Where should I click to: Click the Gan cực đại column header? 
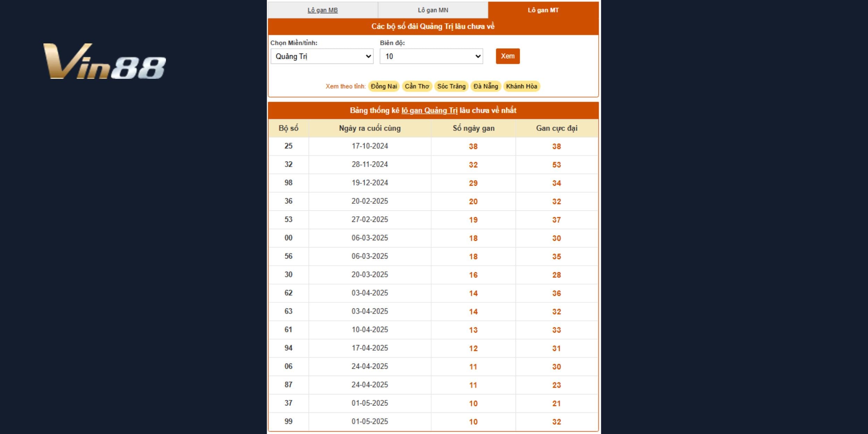pyautogui.click(x=557, y=128)
